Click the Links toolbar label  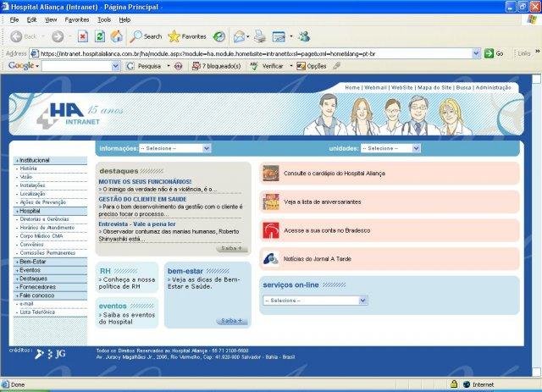click(524, 53)
